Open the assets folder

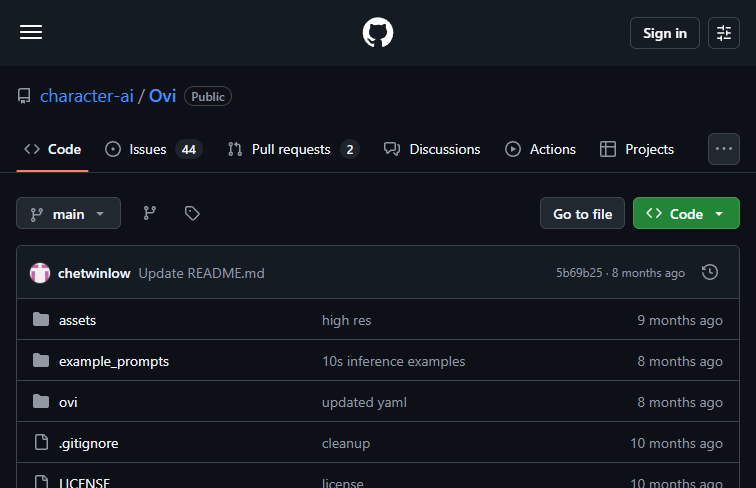pos(77,320)
